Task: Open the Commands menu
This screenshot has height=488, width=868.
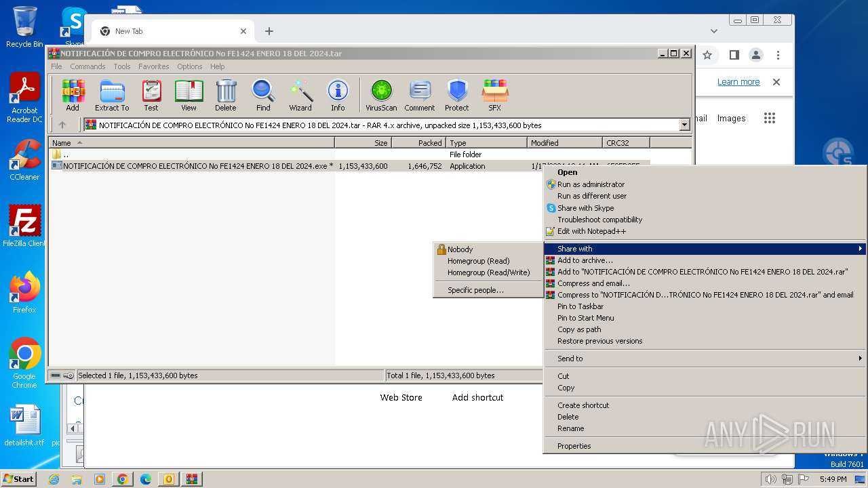Action: point(87,66)
